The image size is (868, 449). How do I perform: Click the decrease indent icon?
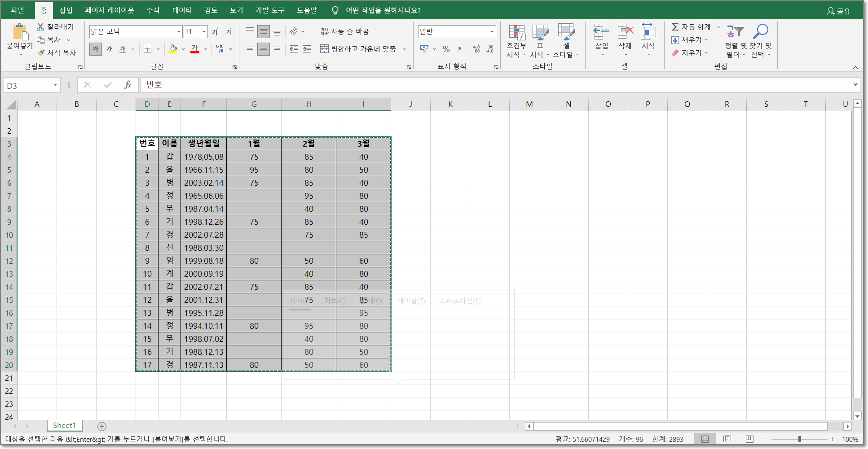pyautogui.click(x=294, y=49)
